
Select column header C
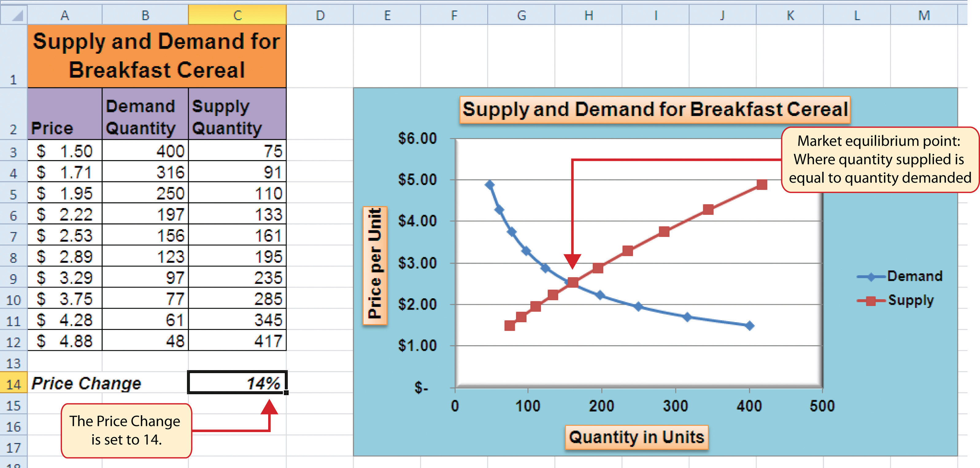click(237, 15)
